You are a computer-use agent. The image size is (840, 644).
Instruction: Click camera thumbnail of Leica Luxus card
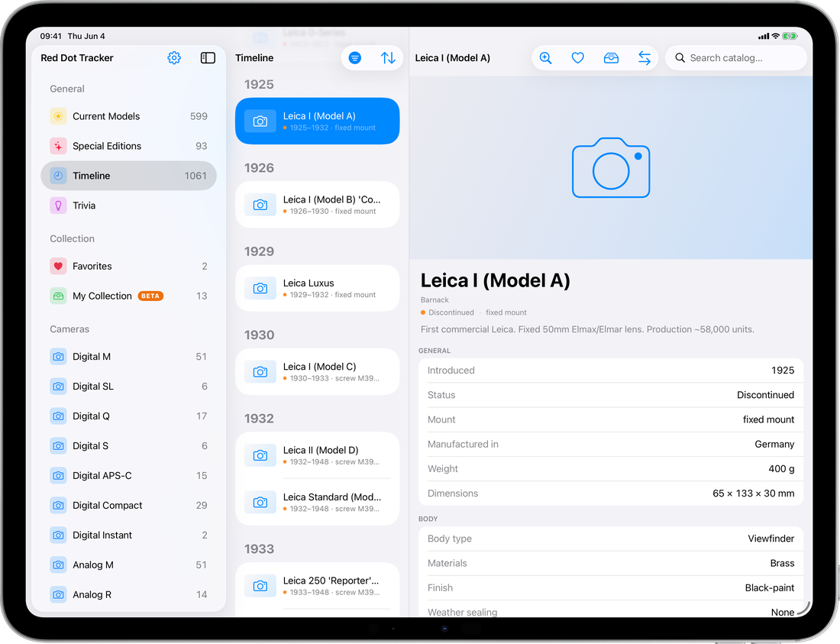click(260, 288)
